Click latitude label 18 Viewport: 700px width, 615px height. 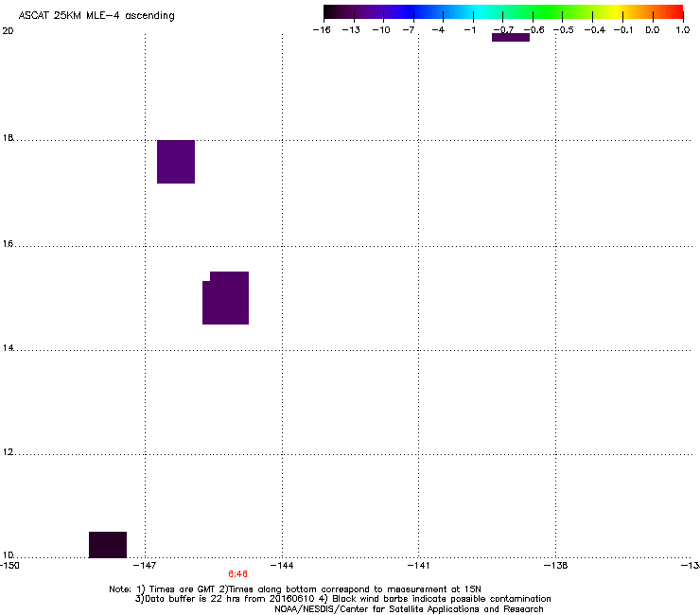(8, 138)
